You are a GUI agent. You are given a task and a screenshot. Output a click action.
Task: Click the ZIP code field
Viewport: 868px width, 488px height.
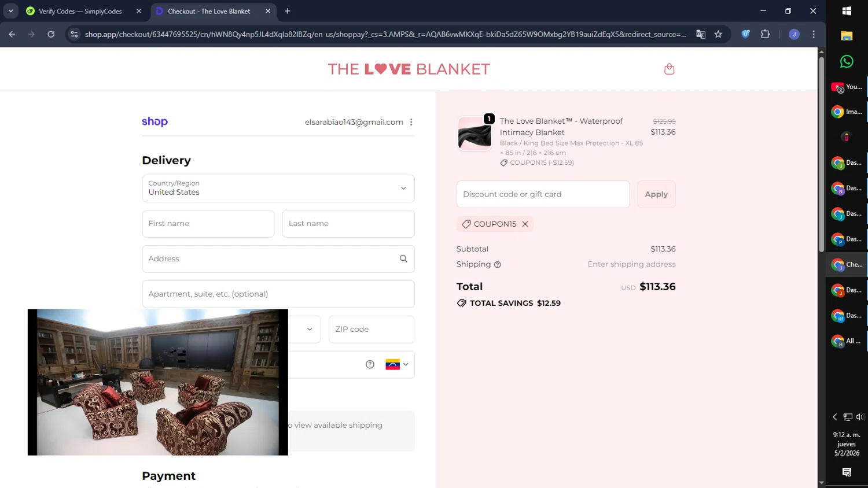(372, 329)
